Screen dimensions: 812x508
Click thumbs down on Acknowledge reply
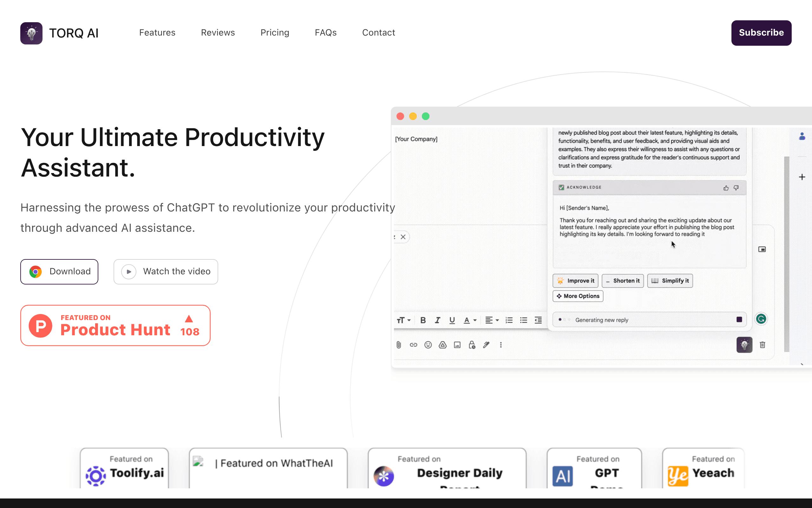click(x=736, y=188)
